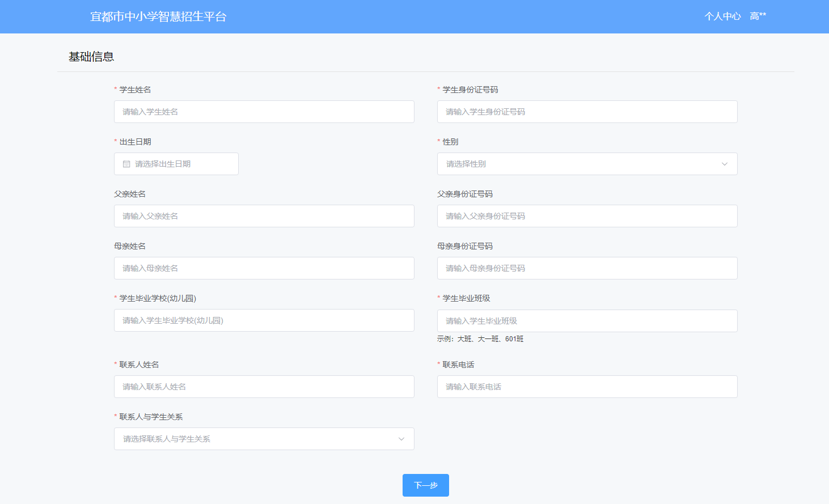Click the 高** username in header

(758, 16)
